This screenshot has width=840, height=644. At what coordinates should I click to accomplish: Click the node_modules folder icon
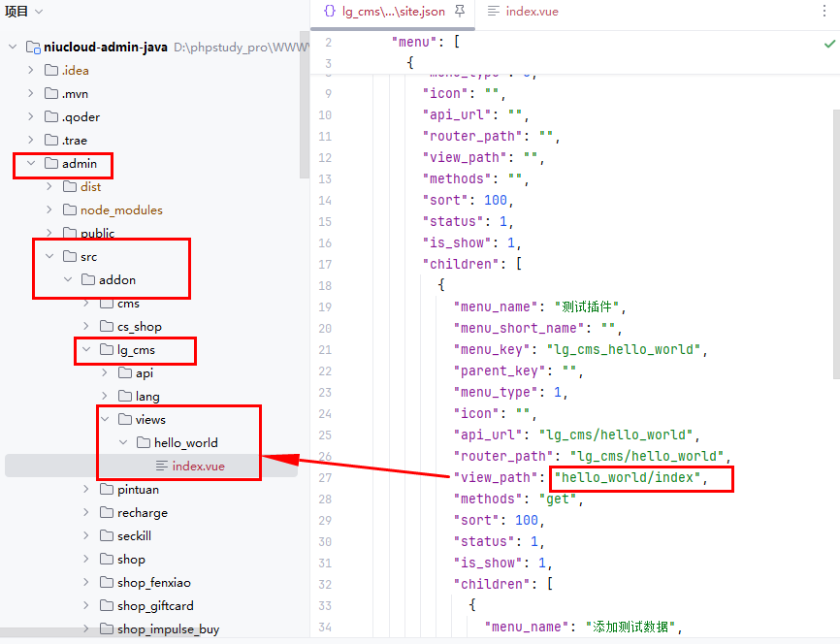pyautogui.click(x=70, y=210)
